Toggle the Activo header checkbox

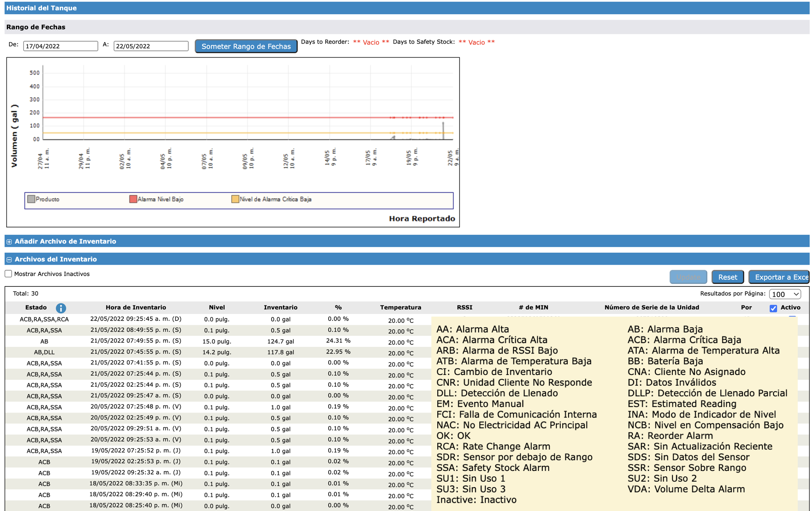pyautogui.click(x=773, y=308)
